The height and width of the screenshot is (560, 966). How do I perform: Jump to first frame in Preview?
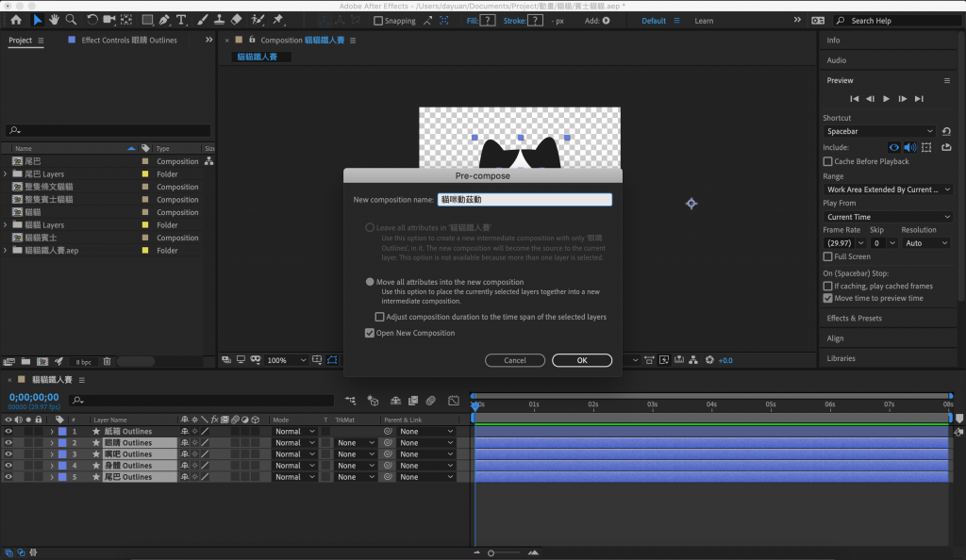[x=854, y=98]
